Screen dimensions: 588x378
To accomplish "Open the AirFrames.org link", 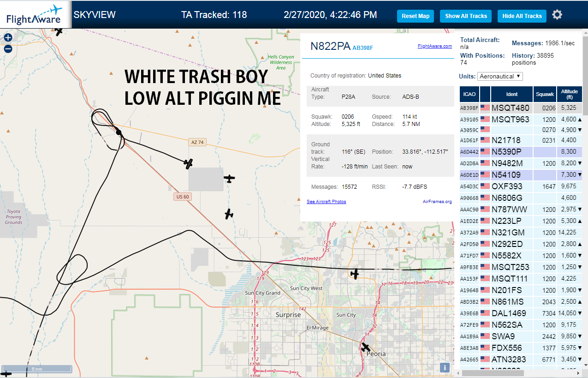I will point(437,202).
